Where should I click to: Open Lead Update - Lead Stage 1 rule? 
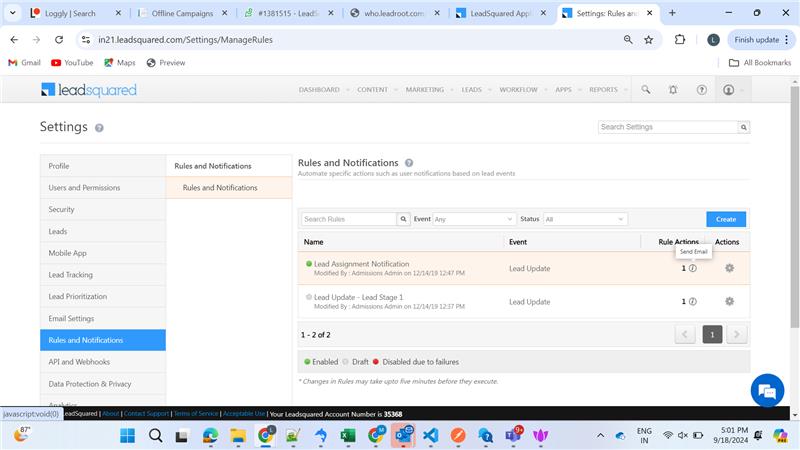point(358,297)
